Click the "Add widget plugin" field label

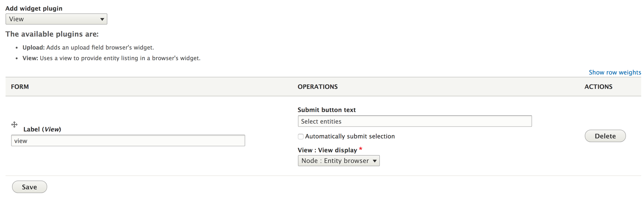click(x=34, y=9)
